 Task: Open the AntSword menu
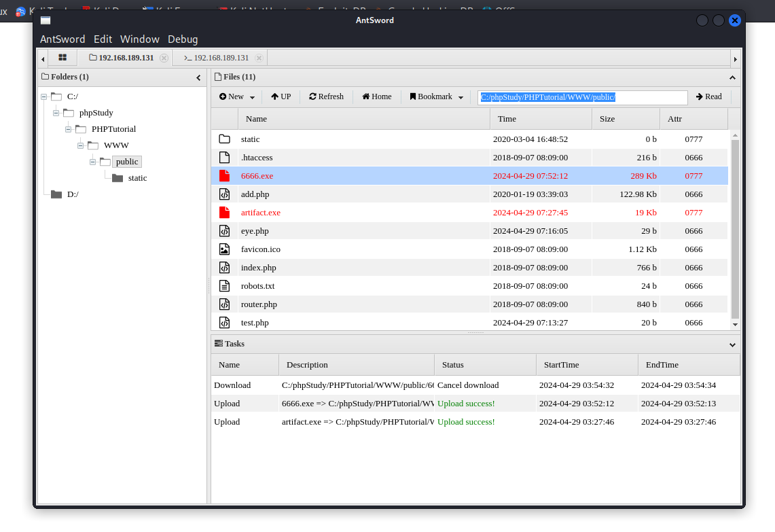(62, 39)
